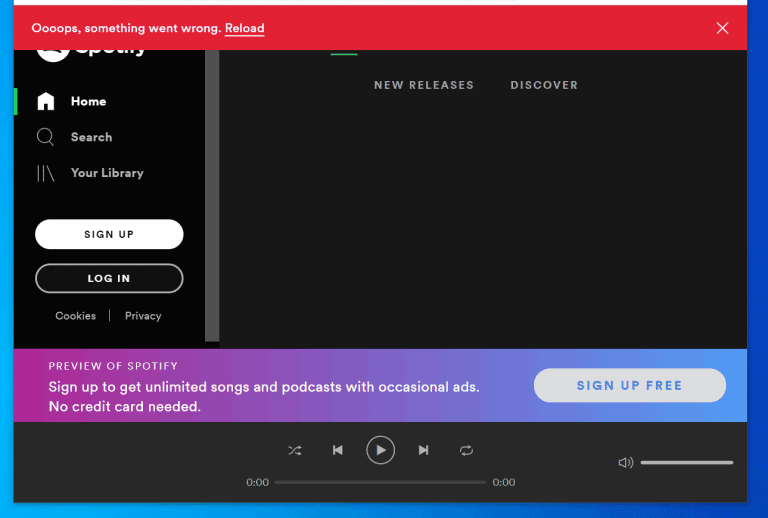Open the Cookies link
The width and height of the screenshot is (768, 518).
coord(75,316)
